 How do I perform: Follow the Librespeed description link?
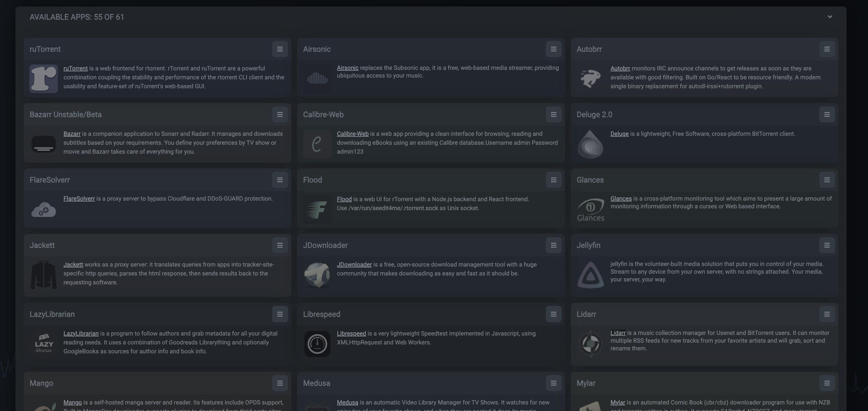351,334
